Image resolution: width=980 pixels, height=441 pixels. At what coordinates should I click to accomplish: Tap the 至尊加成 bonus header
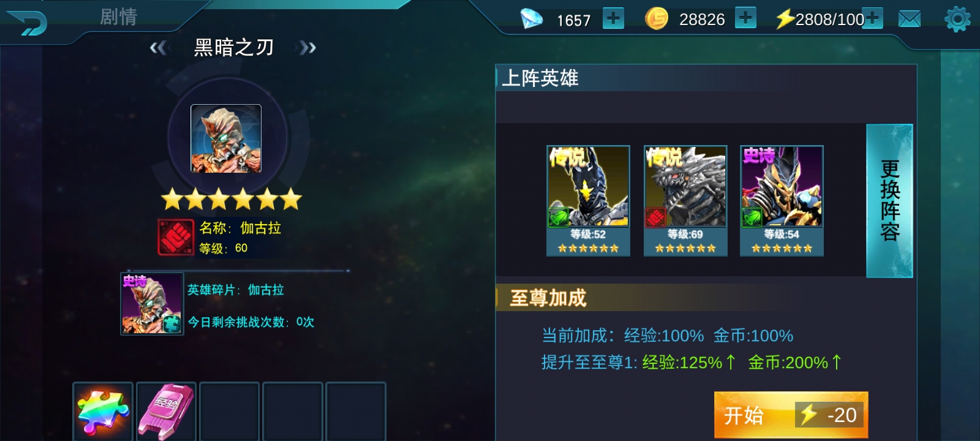click(548, 298)
